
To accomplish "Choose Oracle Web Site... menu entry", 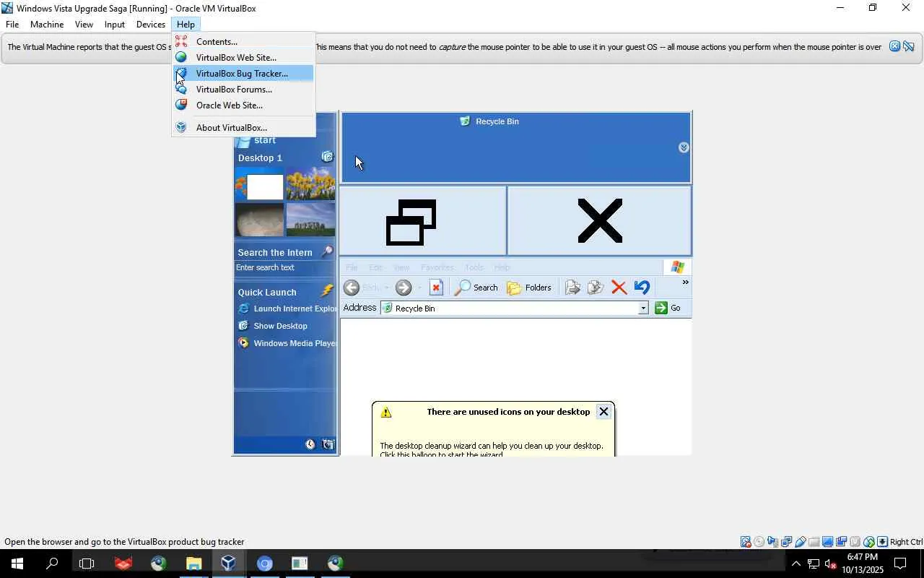I will 243,105.
